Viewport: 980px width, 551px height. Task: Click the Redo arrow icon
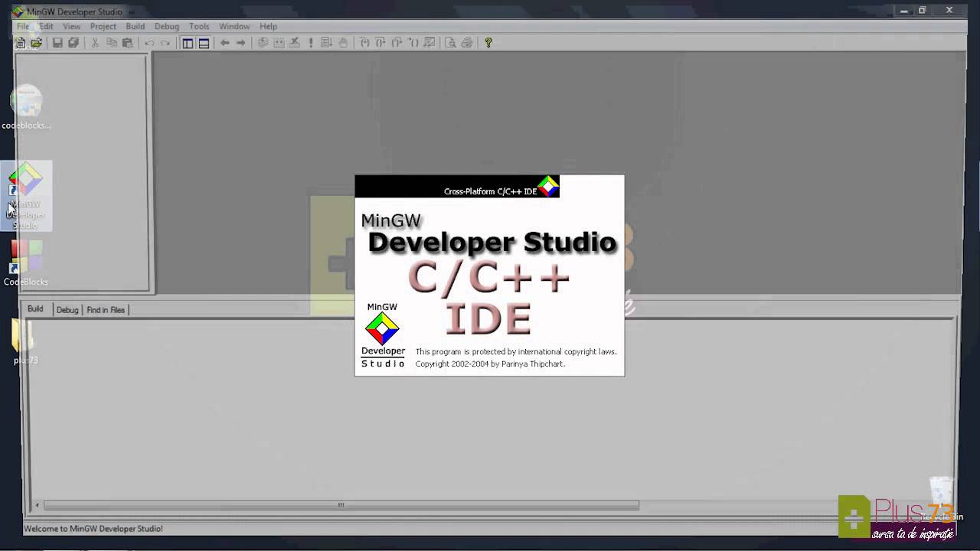(165, 43)
